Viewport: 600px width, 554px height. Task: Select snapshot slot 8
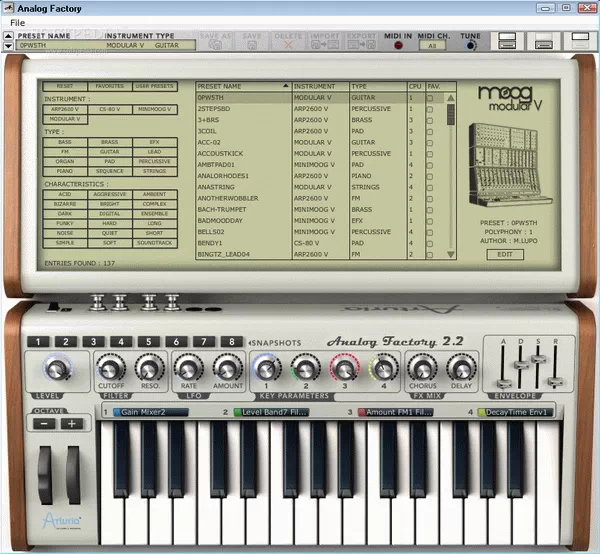coord(232,342)
